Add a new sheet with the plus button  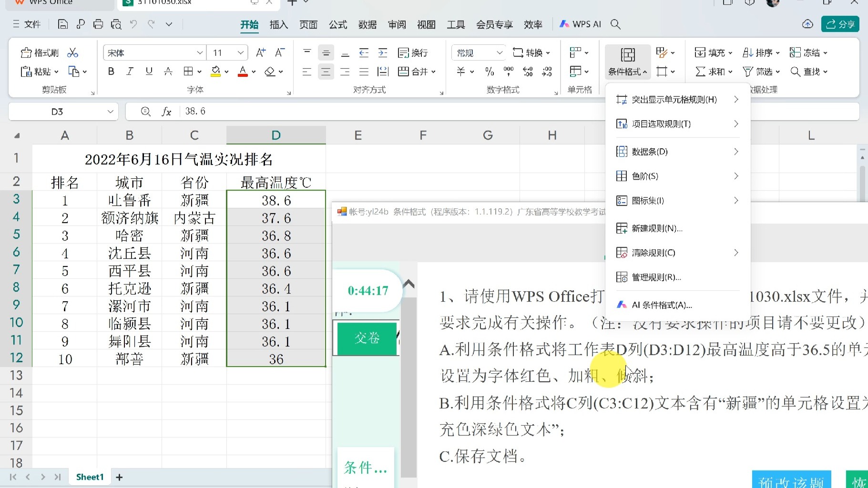coord(119,477)
